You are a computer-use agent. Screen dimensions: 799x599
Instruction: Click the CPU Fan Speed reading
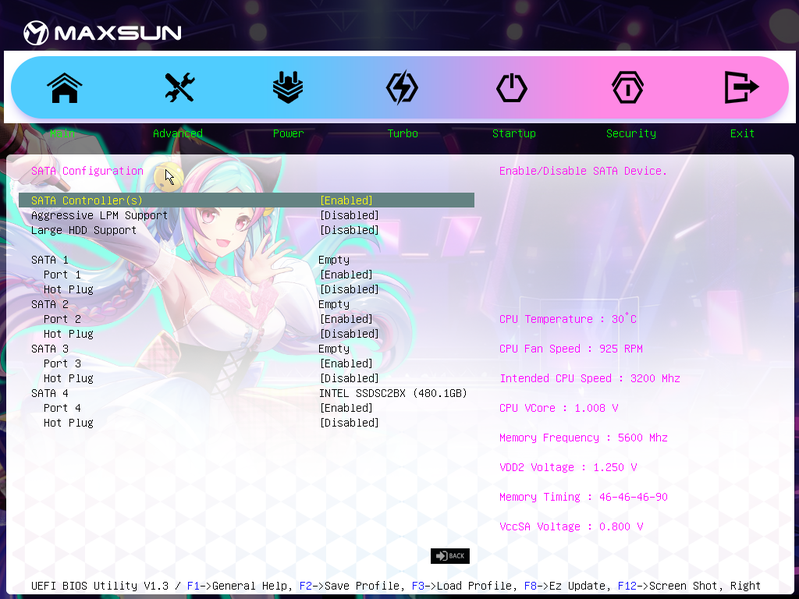571,348
